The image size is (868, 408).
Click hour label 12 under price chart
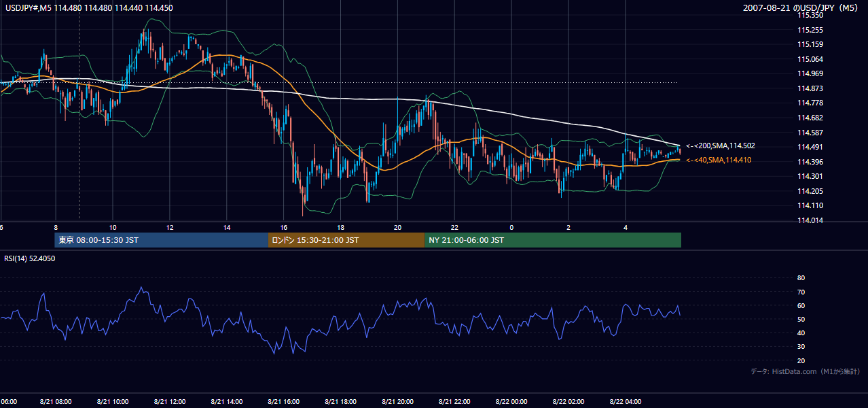[x=170, y=227]
